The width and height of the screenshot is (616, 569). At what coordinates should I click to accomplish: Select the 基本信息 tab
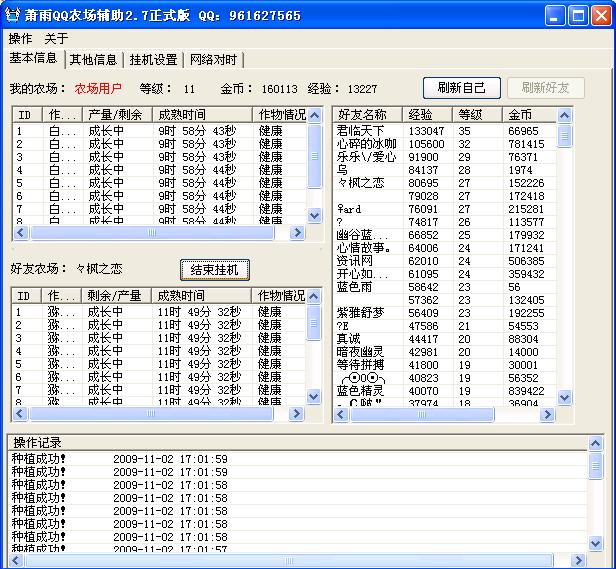pyautogui.click(x=34, y=59)
